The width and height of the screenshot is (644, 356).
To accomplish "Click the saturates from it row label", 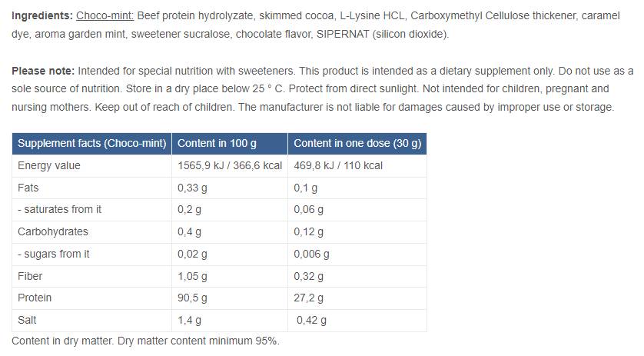I will [x=59, y=210].
